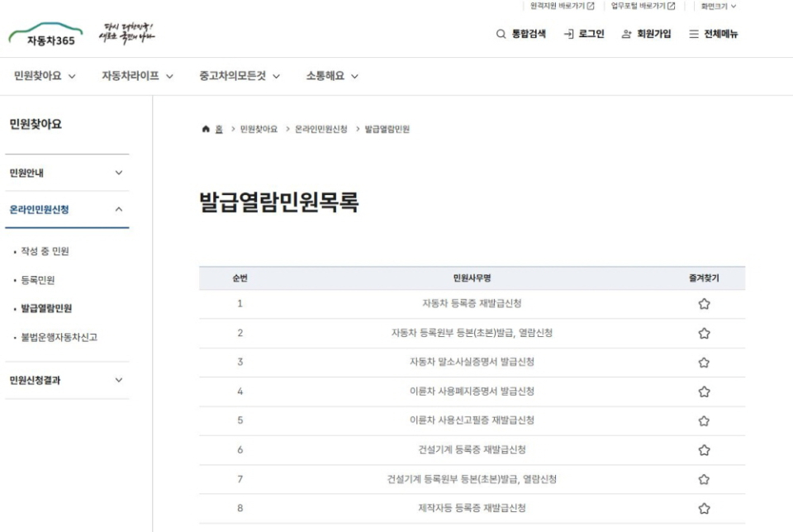Image resolution: width=793 pixels, height=532 pixels.
Task: Click the 로그인 login icon
Action: tap(569, 34)
